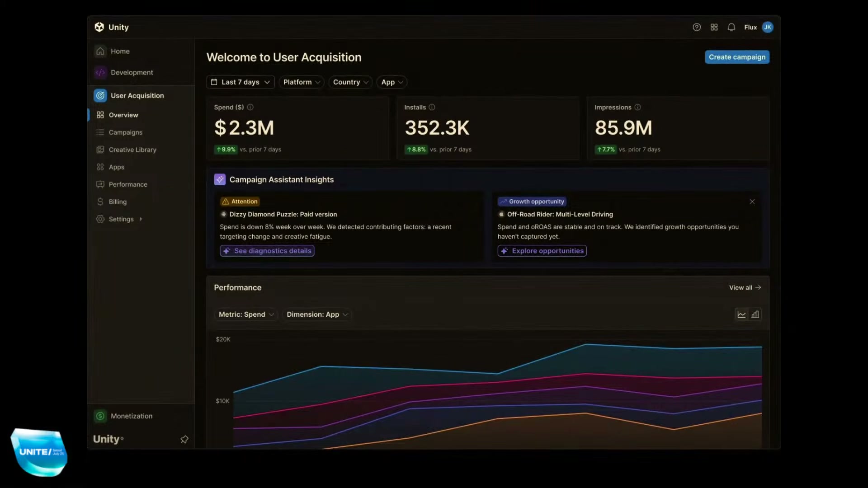The image size is (868, 488).
Task: Open the Metric: Spend dropdown
Action: 246,314
